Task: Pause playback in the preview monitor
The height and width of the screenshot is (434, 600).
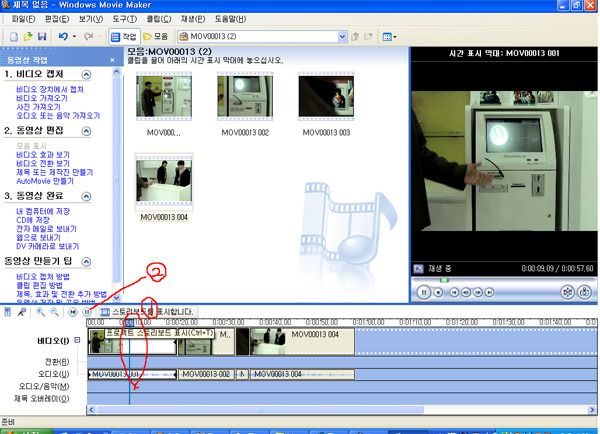Action: [424, 293]
